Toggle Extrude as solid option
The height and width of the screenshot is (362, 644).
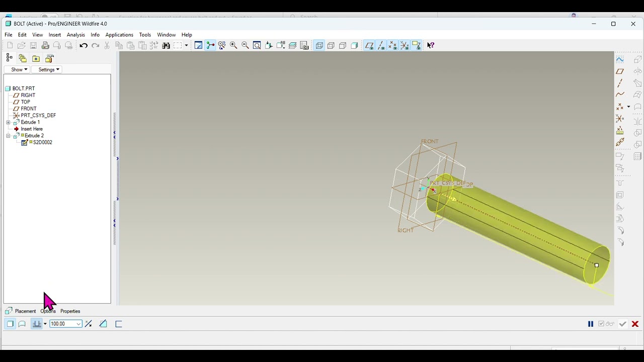(10, 324)
